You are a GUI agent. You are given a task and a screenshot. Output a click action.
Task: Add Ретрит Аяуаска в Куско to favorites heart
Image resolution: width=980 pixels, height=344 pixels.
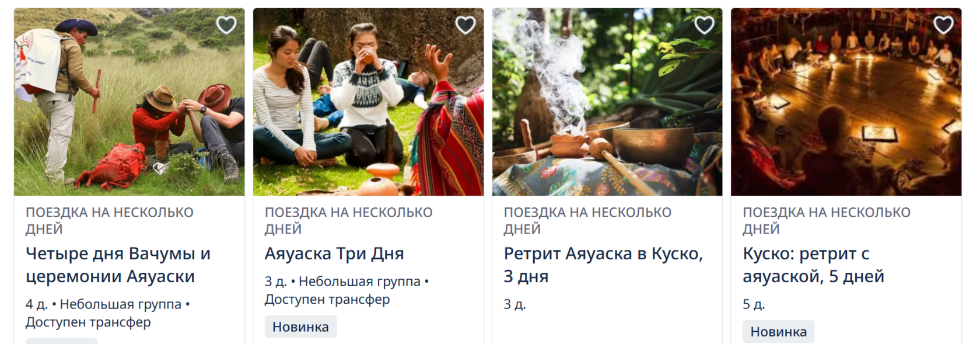point(705,25)
